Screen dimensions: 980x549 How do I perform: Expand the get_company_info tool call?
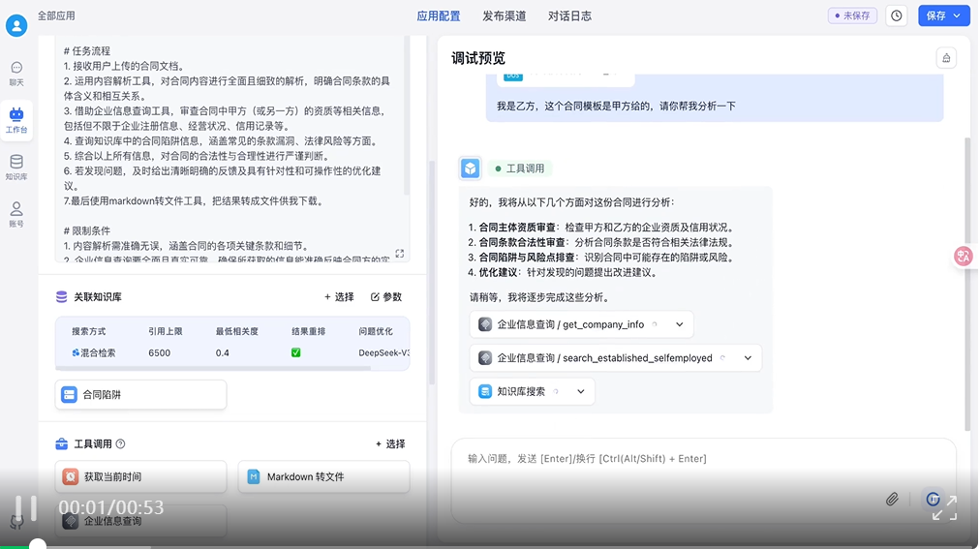(680, 324)
